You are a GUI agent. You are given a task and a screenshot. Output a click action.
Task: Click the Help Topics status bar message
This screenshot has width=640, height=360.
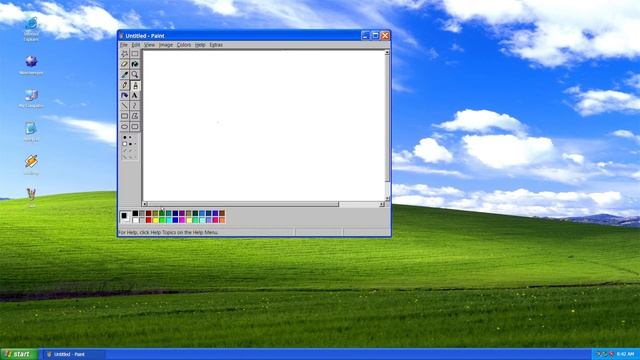click(168, 232)
